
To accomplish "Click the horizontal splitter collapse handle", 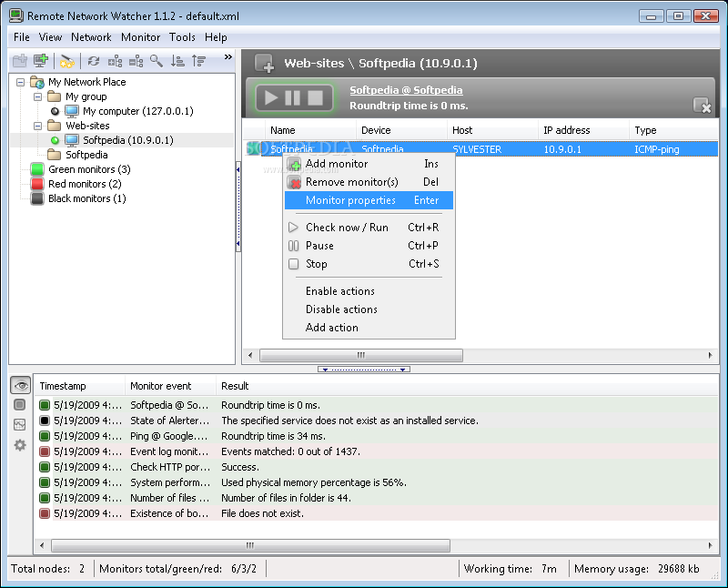I will [363, 370].
